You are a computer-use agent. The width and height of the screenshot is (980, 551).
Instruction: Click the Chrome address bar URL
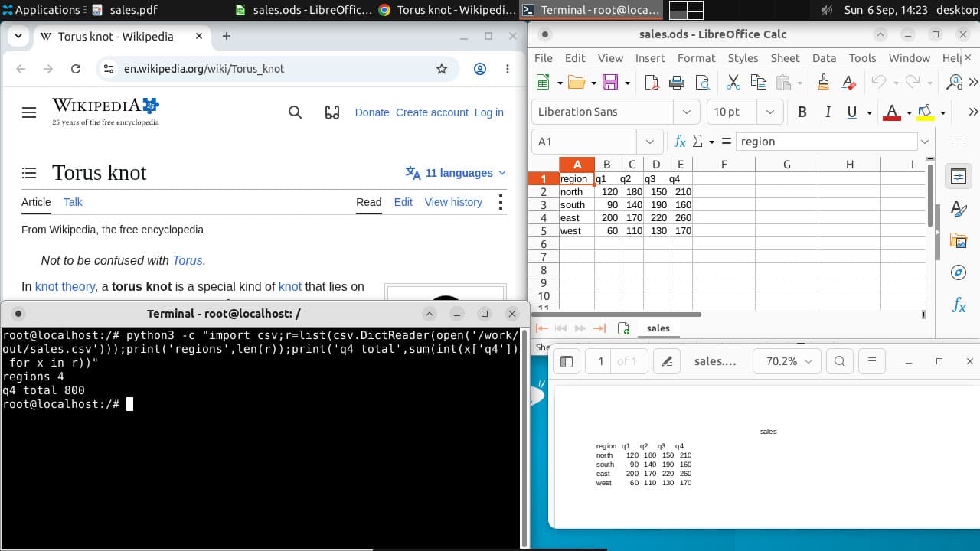204,69
